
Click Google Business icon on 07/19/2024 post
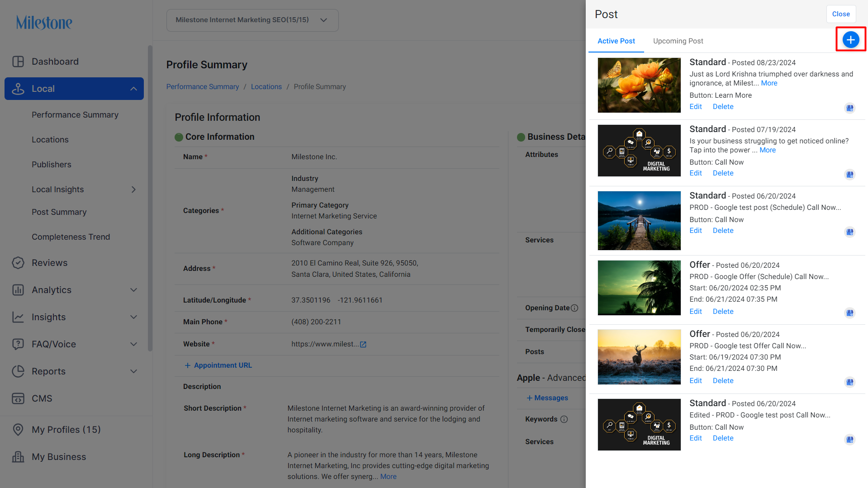coord(850,175)
